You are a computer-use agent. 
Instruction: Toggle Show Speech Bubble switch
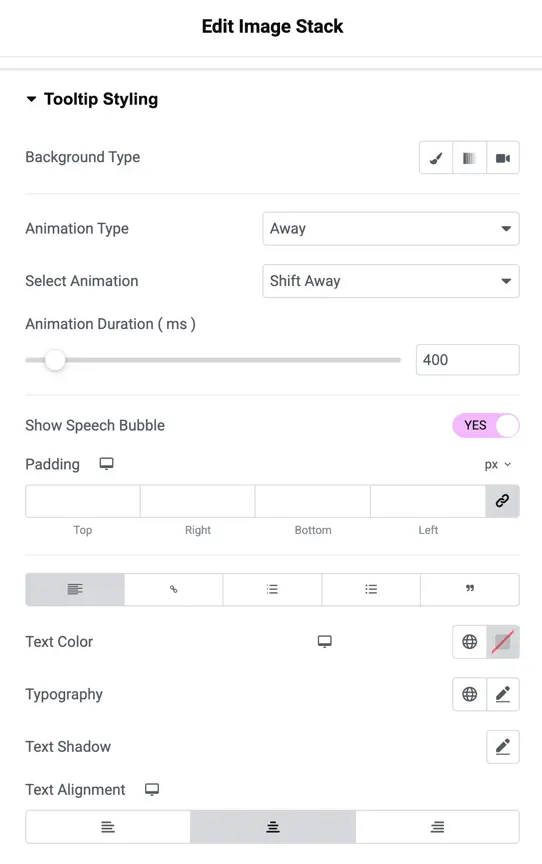pos(486,425)
